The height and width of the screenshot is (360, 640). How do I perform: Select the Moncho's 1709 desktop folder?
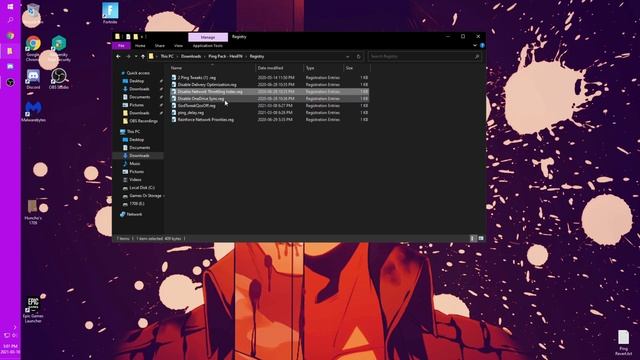[x=33, y=212]
